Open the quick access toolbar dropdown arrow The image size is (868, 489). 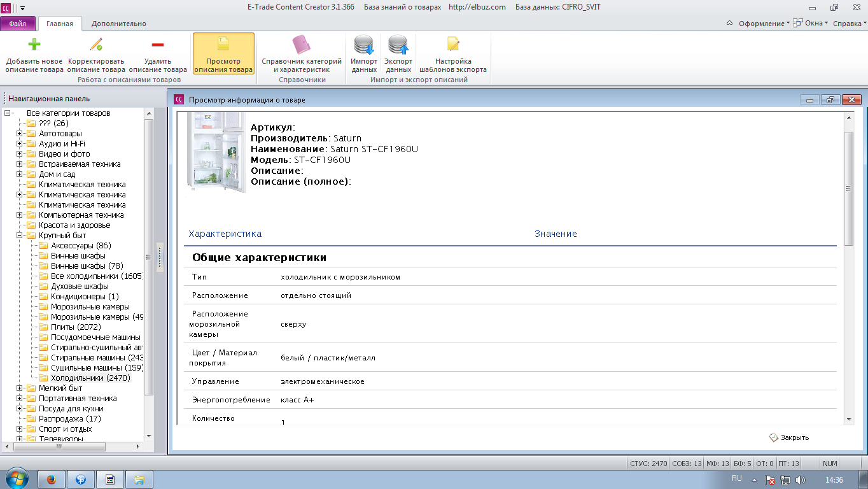click(23, 8)
